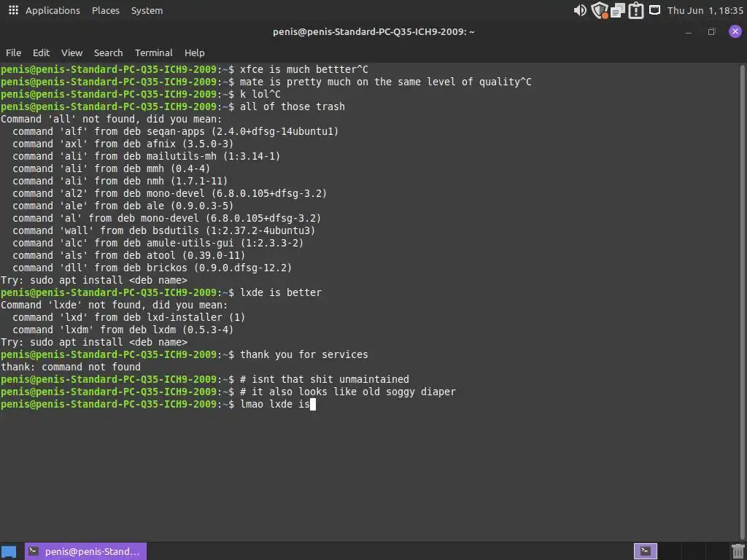Click the 'alc' from deb amule-utils-gui line

click(x=158, y=243)
